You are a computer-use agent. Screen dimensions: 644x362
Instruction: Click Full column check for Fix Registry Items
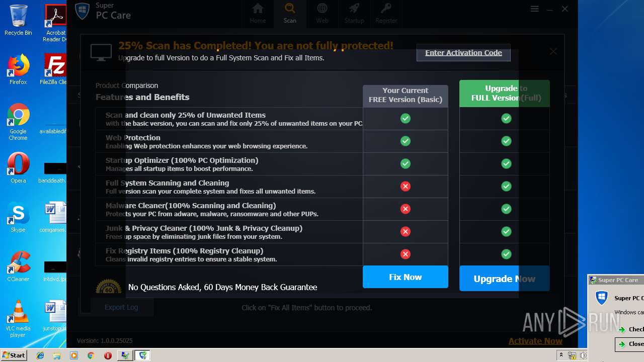tap(507, 254)
